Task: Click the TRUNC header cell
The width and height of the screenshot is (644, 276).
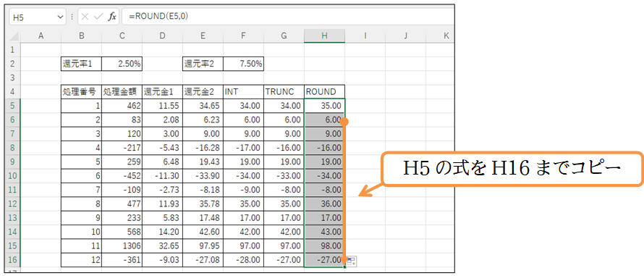Action: [x=284, y=92]
